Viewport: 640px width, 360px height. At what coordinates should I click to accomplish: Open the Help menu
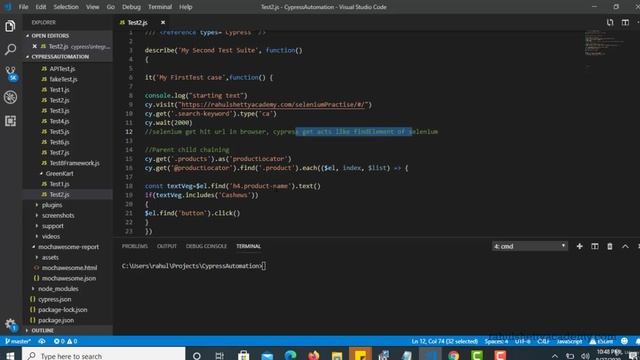click(185, 7)
